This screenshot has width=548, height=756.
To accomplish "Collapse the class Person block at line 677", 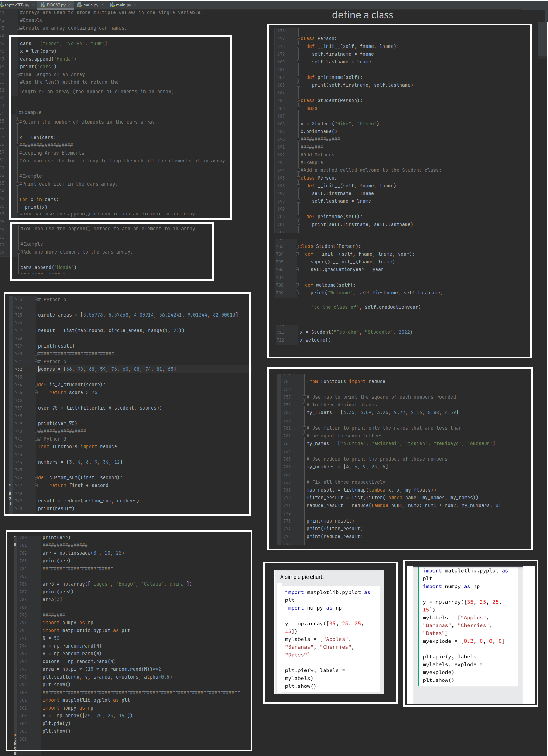I will (x=298, y=39).
